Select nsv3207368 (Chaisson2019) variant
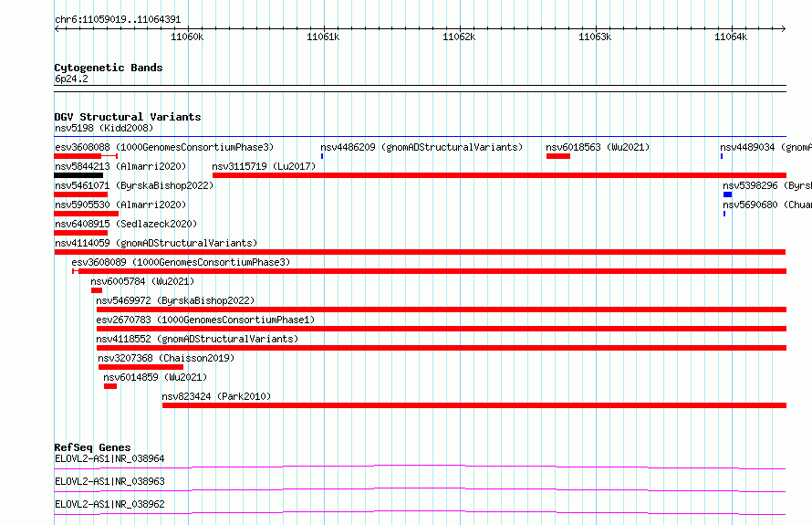Screen dimensions: 812x525 click(x=166, y=358)
